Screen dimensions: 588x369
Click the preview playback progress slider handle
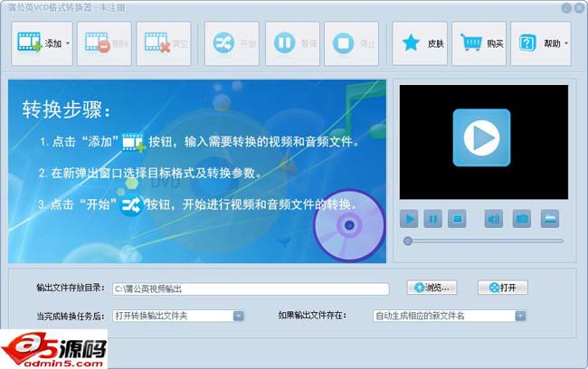tap(408, 241)
